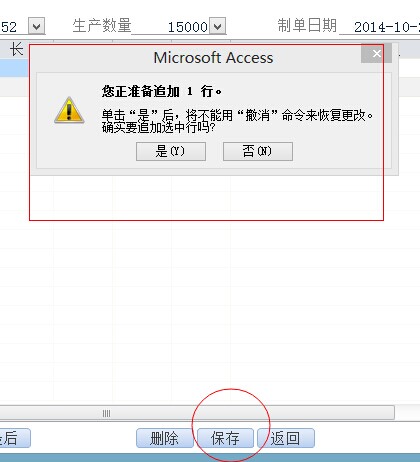Screen dimensions: 420x462
Task: Click the 保存 save button
Action: click(226, 438)
